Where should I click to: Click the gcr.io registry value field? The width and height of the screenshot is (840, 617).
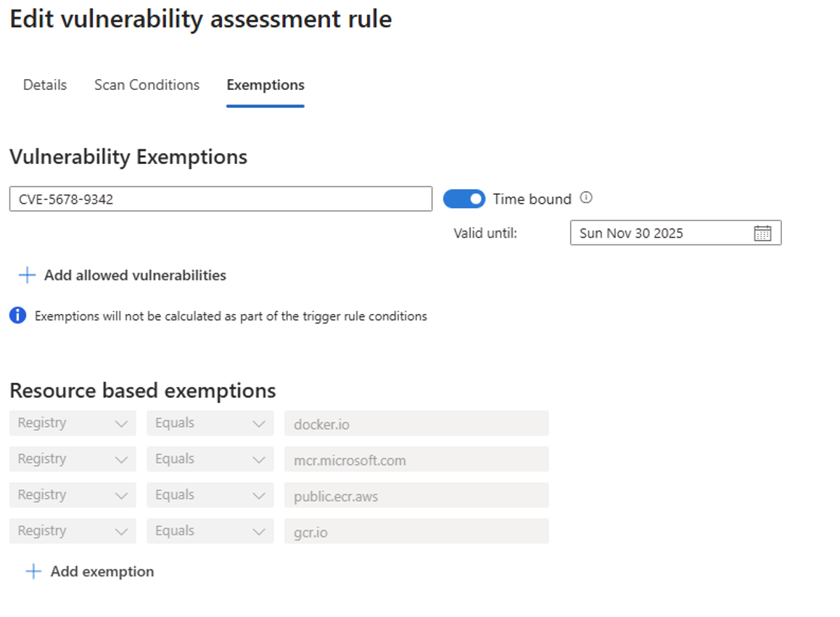tap(416, 531)
